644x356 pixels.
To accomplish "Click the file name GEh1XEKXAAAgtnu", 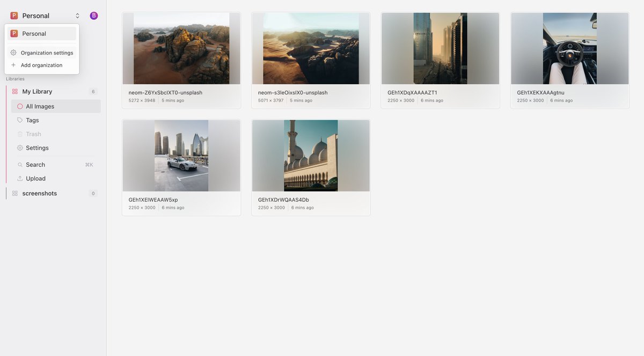I will click(541, 93).
